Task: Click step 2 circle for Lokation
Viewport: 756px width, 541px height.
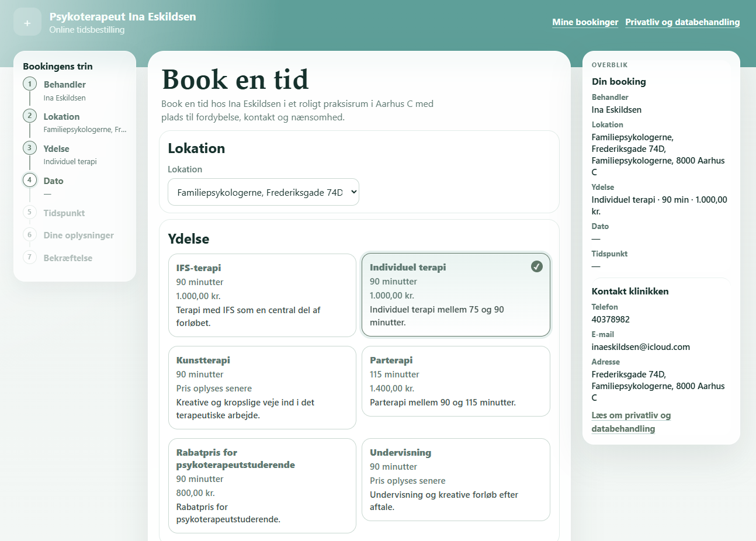Action: tap(30, 116)
